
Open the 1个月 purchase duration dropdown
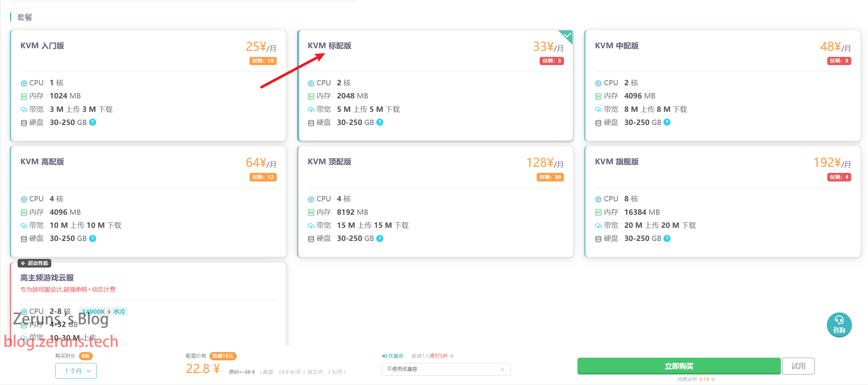[76, 371]
